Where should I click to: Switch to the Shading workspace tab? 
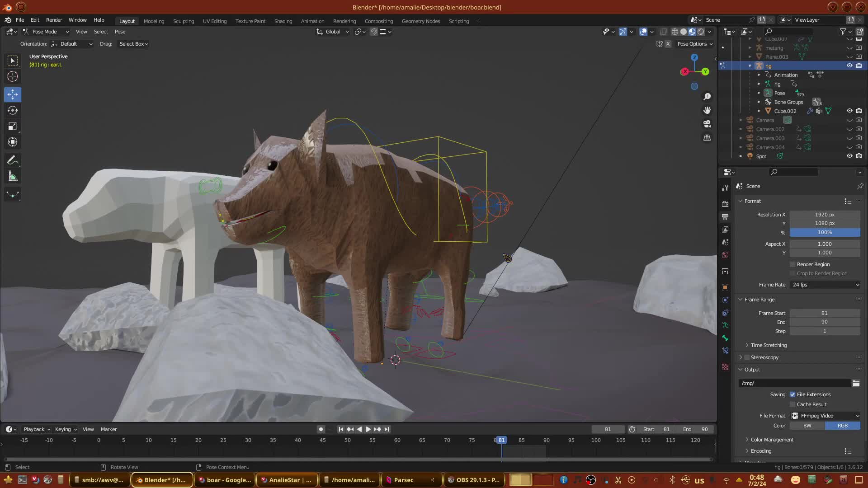[x=283, y=21]
